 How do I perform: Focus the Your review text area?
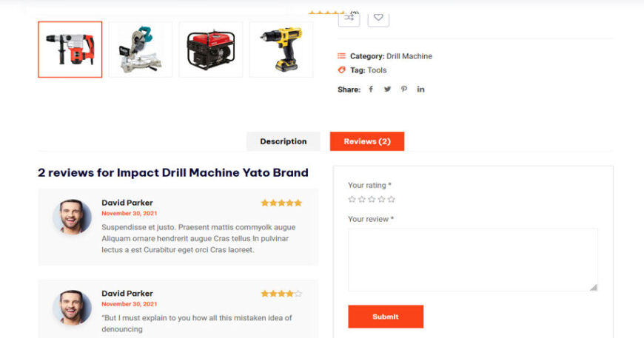point(473,260)
